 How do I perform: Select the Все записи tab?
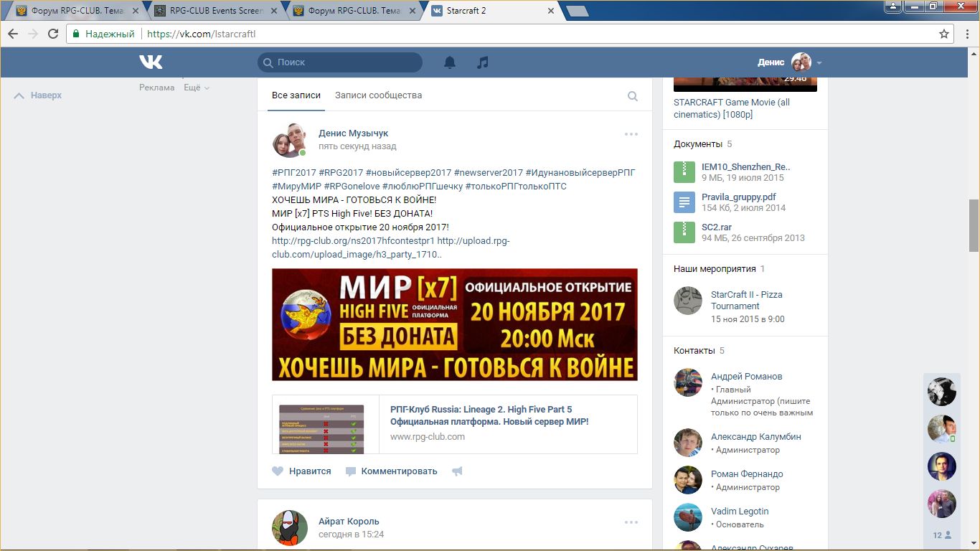pyautogui.click(x=296, y=95)
